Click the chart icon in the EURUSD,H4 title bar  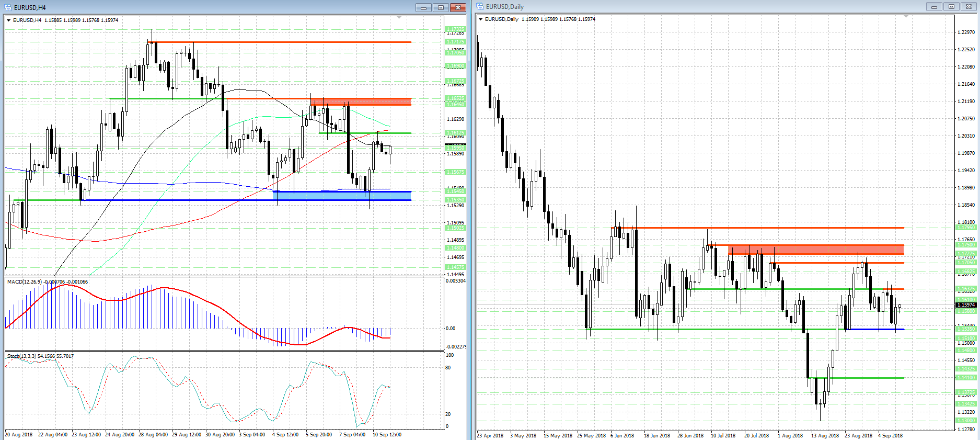click(8, 7)
